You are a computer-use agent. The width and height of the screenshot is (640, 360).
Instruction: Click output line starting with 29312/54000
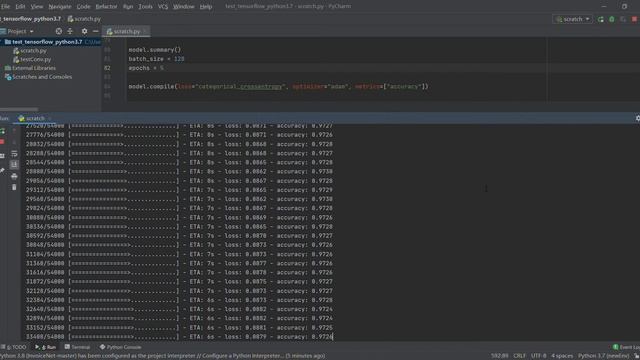[179, 190]
